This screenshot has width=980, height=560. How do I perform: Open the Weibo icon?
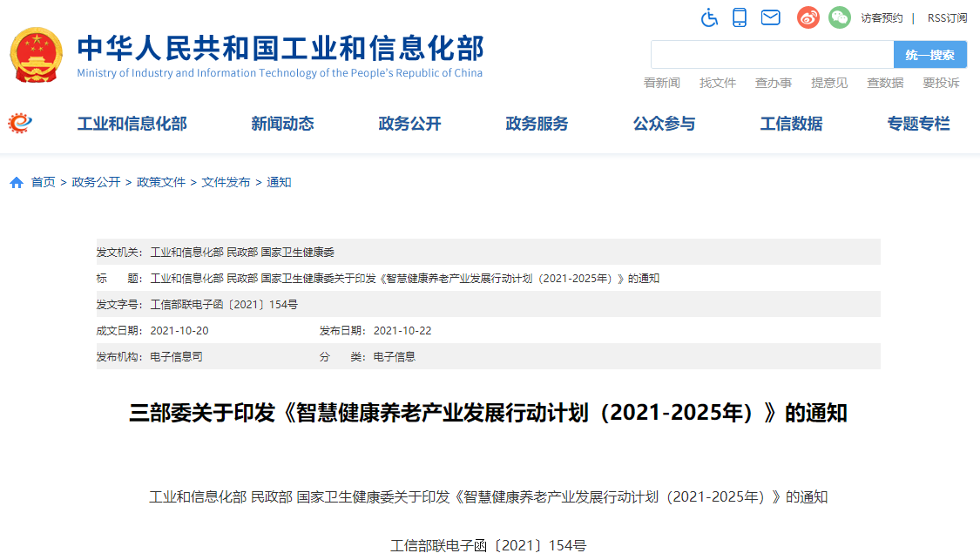tap(808, 17)
